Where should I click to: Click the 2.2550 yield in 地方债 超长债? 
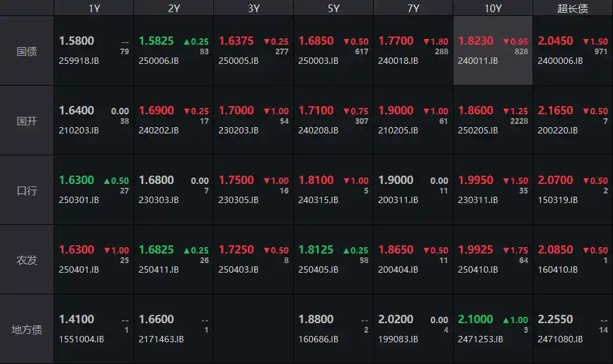(x=555, y=319)
